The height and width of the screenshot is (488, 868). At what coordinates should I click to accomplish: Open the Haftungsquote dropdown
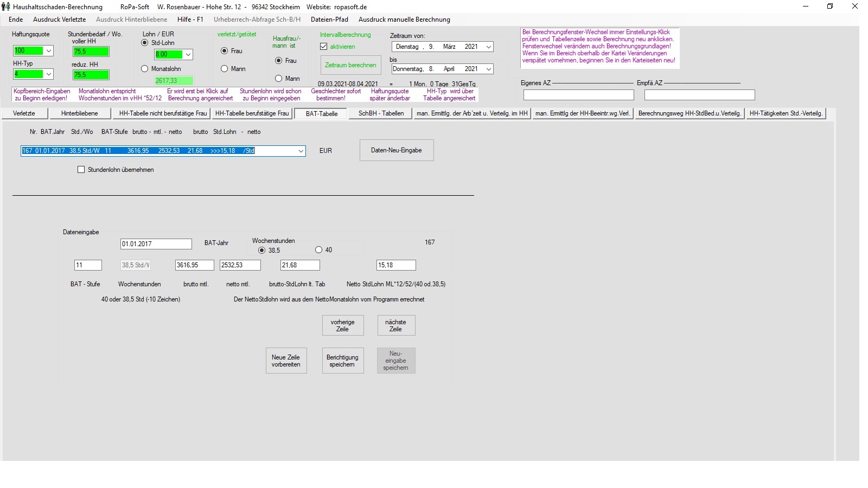(x=48, y=51)
